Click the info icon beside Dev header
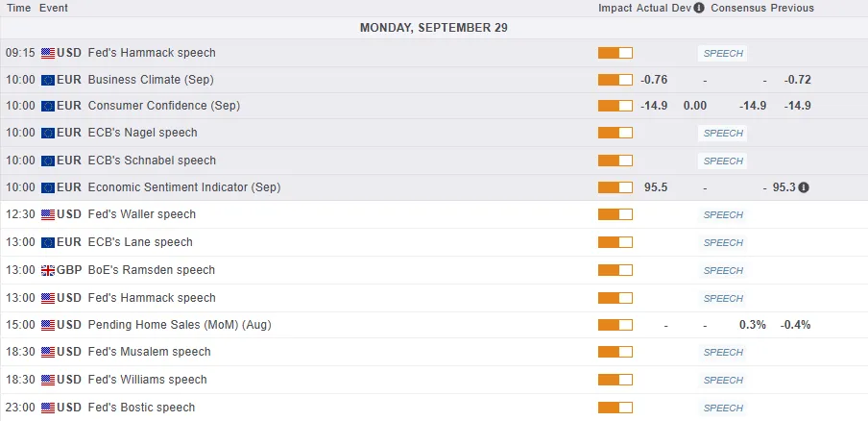 click(x=699, y=8)
